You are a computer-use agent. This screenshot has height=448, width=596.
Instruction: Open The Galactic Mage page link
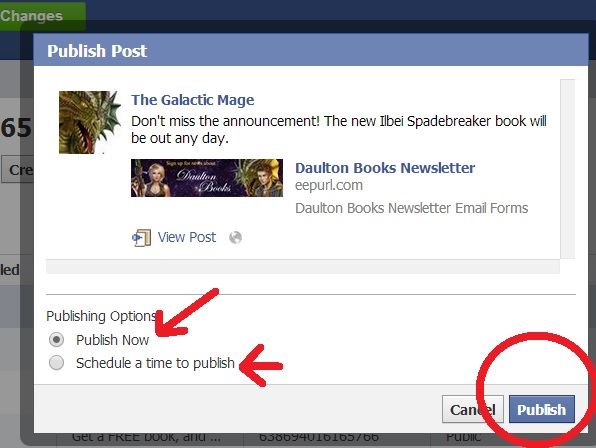pos(193,100)
